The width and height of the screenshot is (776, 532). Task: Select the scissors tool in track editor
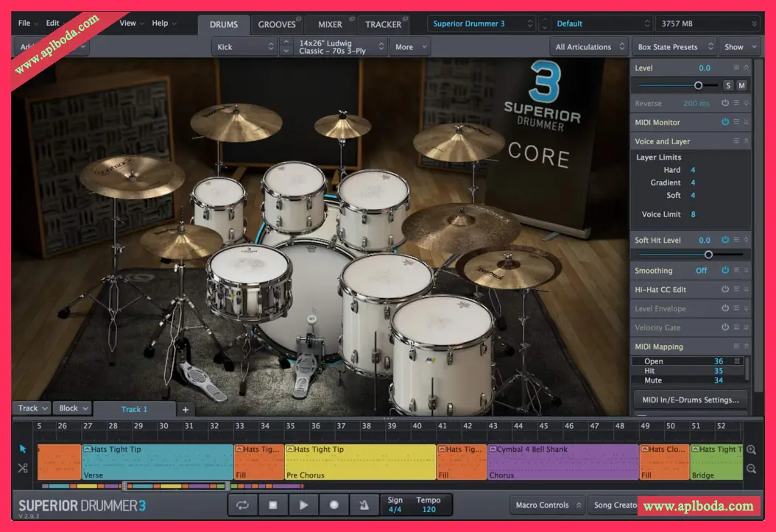23,468
